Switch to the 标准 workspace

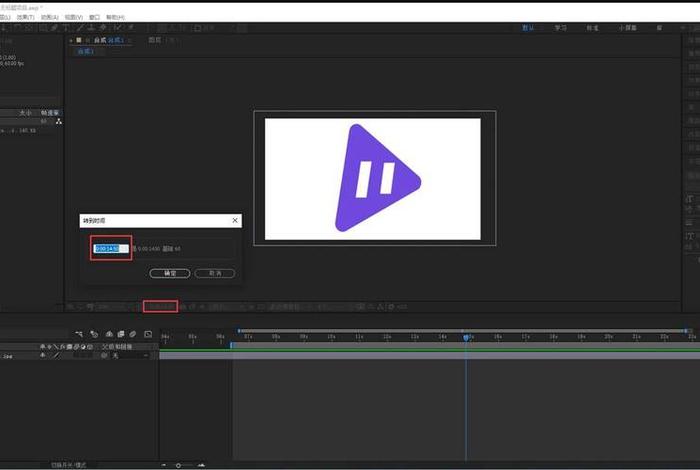[x=592, y=28]
